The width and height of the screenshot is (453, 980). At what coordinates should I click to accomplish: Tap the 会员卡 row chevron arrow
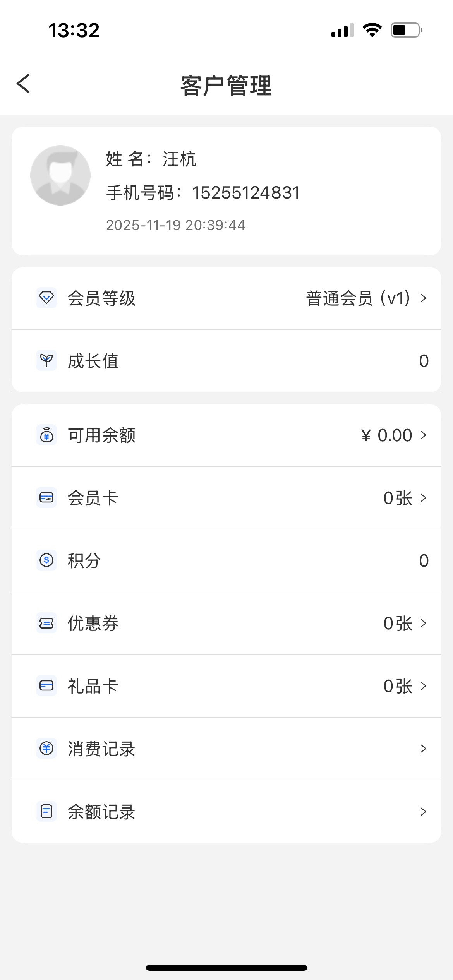[x=423, y=498]
